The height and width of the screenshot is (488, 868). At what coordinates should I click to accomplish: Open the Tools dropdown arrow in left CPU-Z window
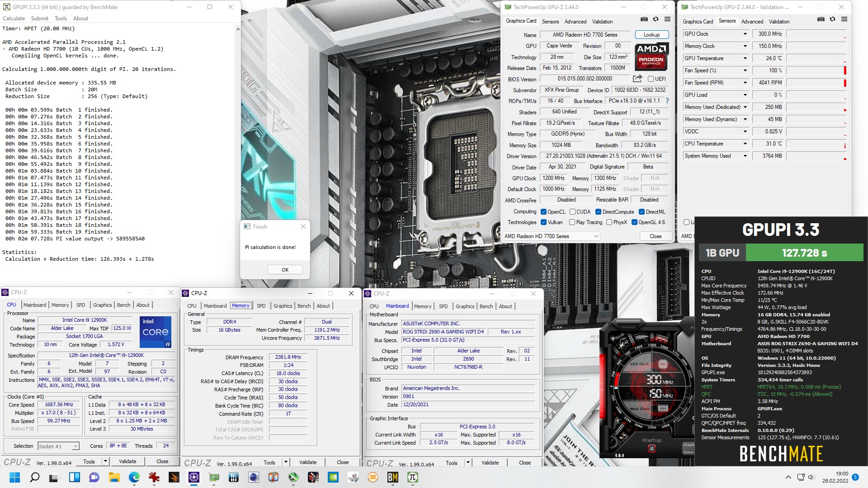click(x=105, y=461)
